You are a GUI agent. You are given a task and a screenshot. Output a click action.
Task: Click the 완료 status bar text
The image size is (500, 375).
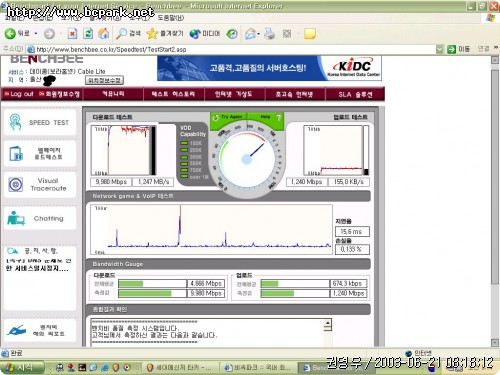16,353
